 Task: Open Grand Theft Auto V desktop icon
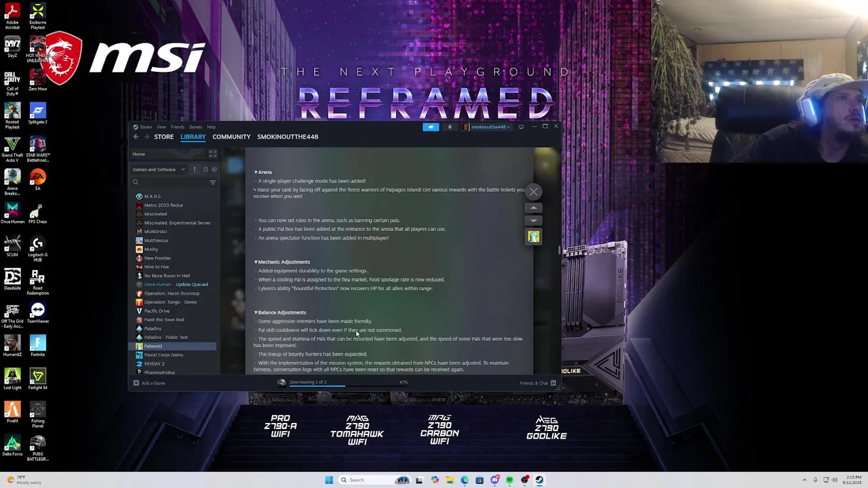click(x=12, y=149)
